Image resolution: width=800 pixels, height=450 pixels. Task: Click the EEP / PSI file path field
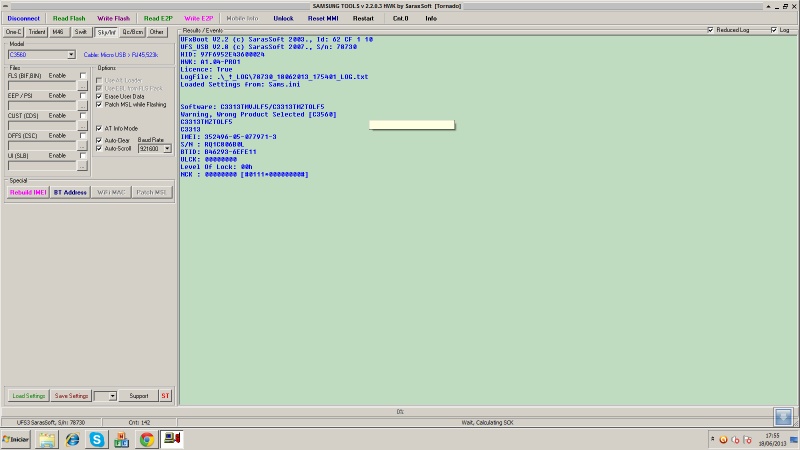42,106
